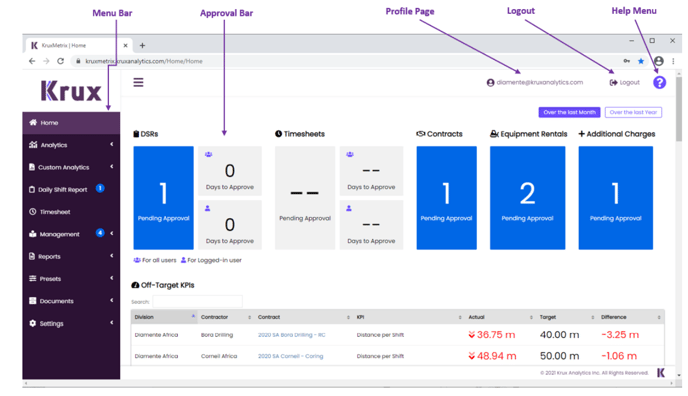Expand the Custom Analytics chevron arrow
This screenshot has height=396, width=688.
pyautogui.click(x=112, y=167)
